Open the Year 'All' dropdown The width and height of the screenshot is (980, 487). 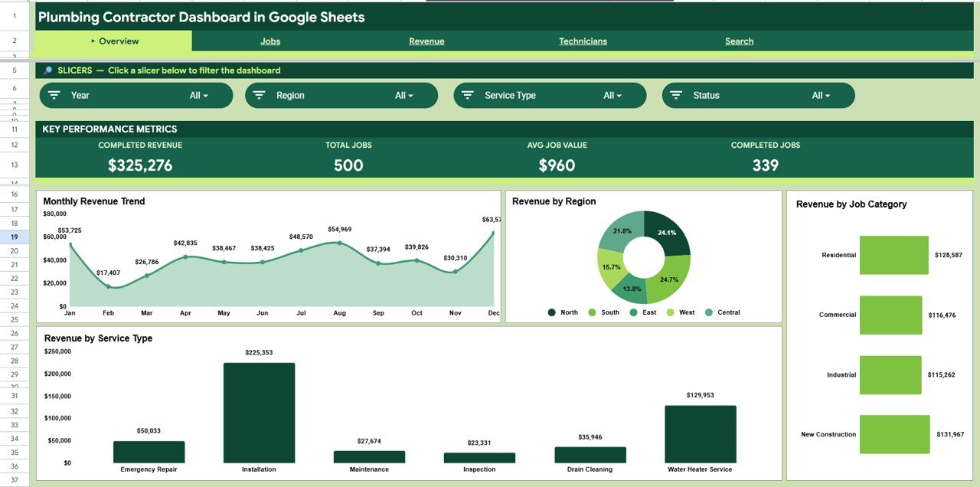(x=199, y=96)
